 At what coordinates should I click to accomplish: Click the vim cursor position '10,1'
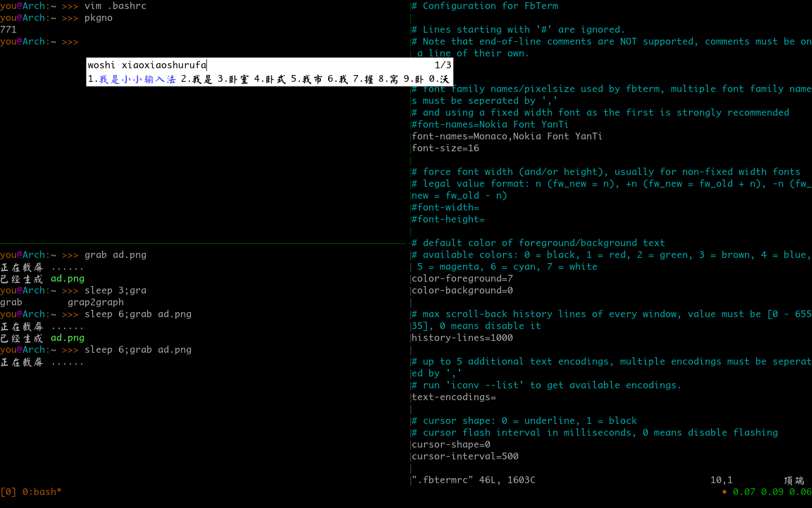[x=722, y=480]
